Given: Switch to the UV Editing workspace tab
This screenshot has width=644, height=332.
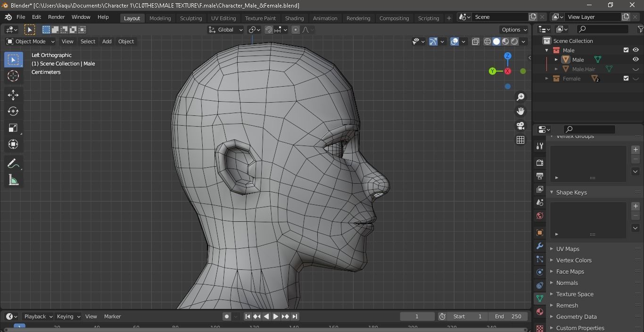Looking at the screenshot, I should [x=223, y=18].
